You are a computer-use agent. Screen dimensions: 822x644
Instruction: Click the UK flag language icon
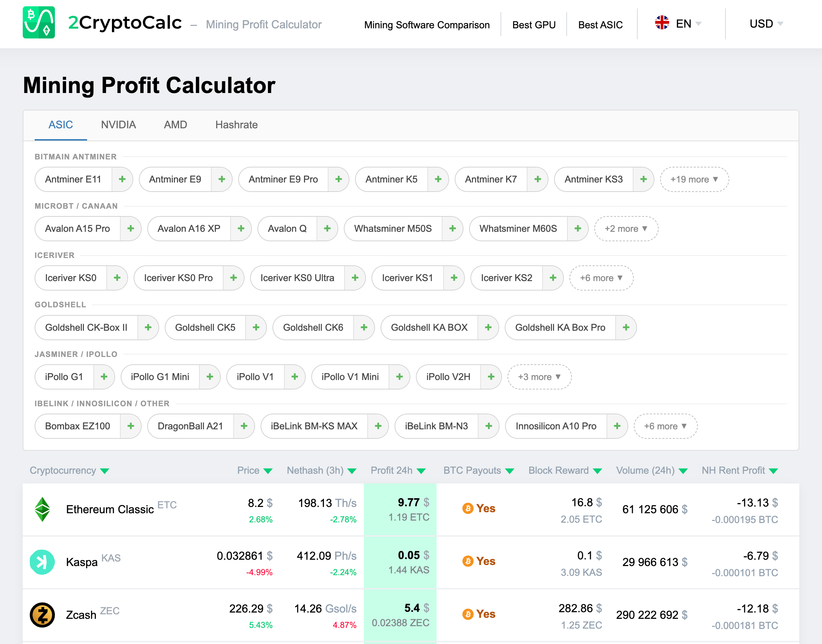[x=662, y=23]
